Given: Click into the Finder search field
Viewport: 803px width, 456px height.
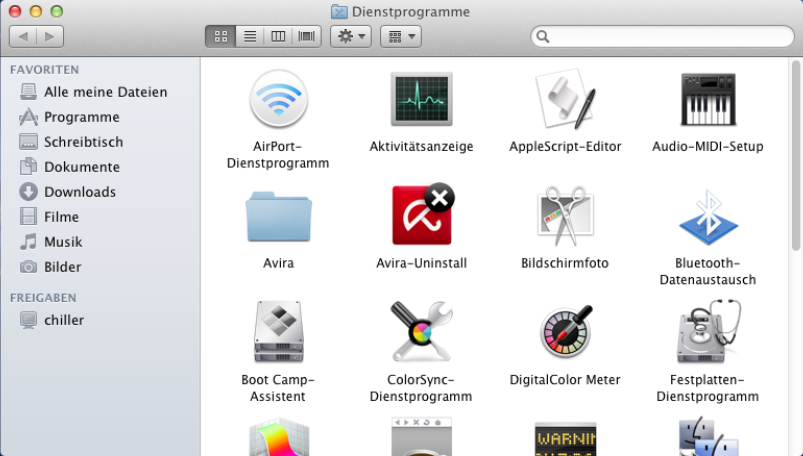Looking at the screenshot, I should coord(662,36).
